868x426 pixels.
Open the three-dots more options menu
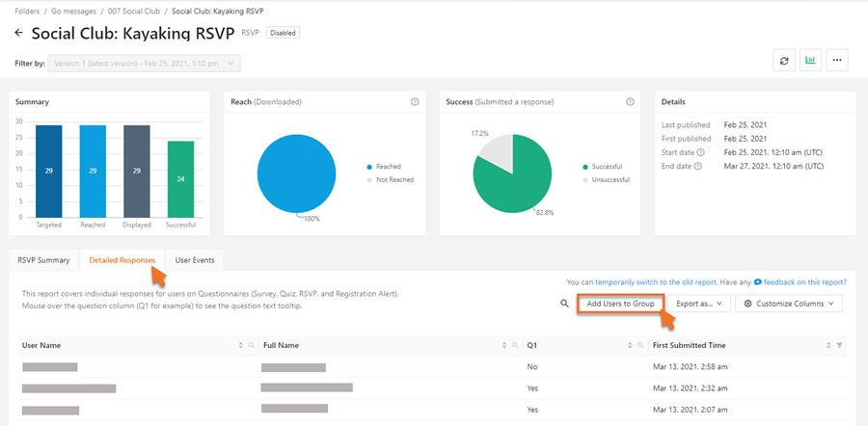click(837, 61)
